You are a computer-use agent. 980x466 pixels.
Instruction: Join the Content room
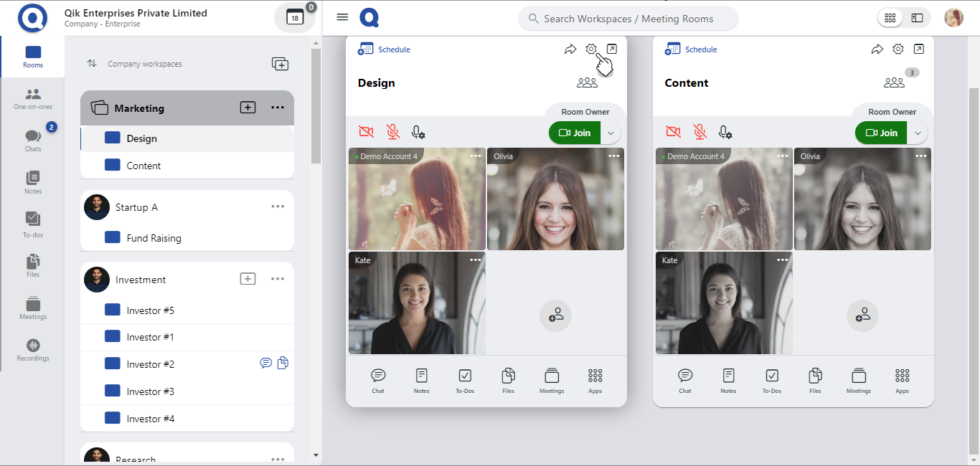click(x=881, y=133)
